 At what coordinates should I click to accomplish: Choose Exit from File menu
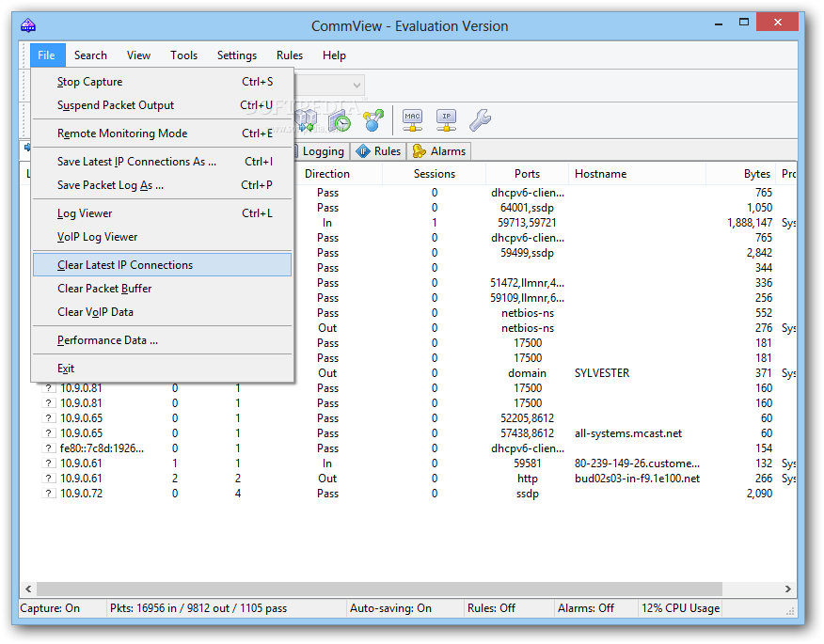162,369
